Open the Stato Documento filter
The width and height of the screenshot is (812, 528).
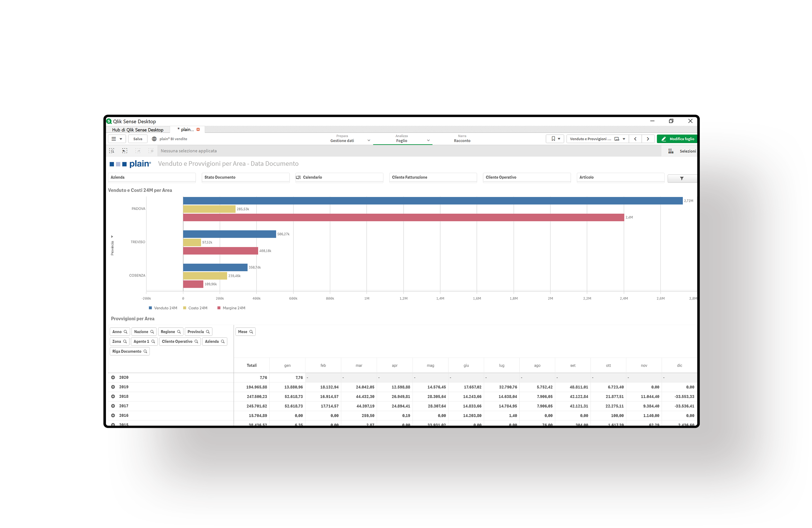pyautogui.click(x=246, y=177)
